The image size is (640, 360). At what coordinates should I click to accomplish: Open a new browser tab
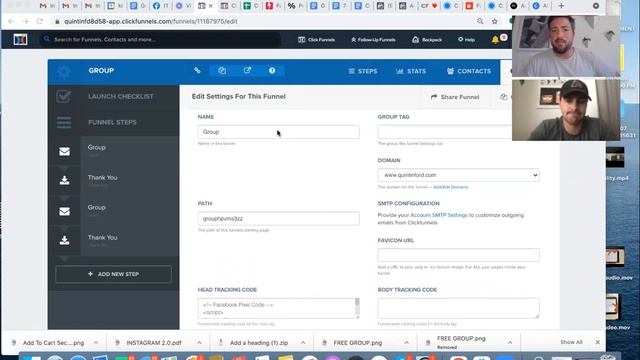click(x=561, y=6)
